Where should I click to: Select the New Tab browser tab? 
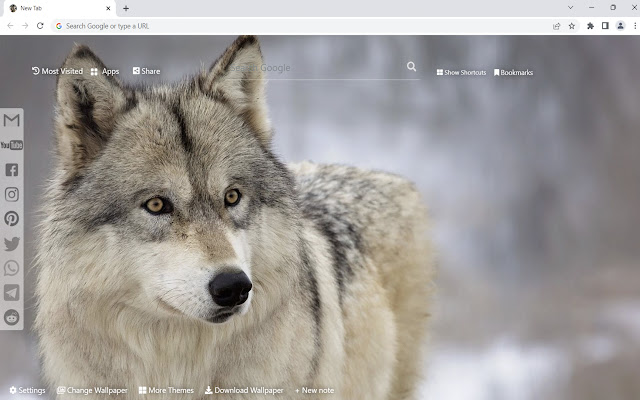[x=58, y=8]
